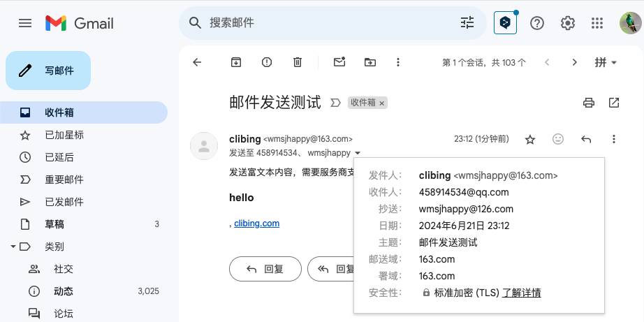Add emoji reaction to the message
Image resolution: width=644 pixels, height=322 pixels.
pyautogui.click(x=558, y=139)
